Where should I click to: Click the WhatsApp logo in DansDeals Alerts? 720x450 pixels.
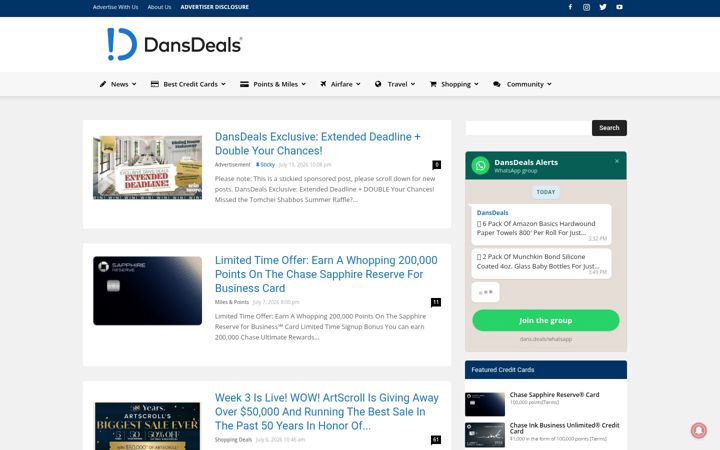pyautogui.click(x=481, y=165)
